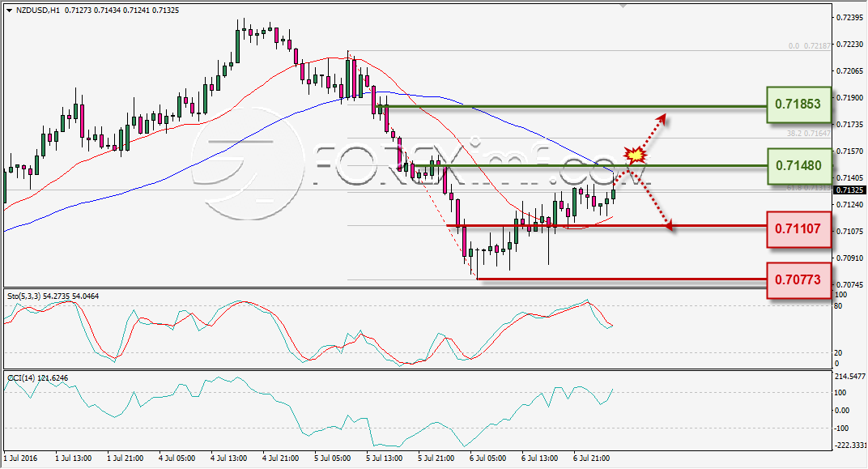Select the NZDUSD,H1 chart title text
This screenshot has height=469, width=868.
tap(38, 11)
